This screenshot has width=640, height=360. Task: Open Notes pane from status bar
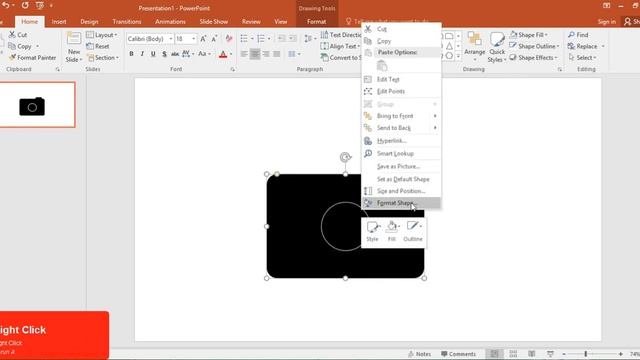tap(420, 354)
